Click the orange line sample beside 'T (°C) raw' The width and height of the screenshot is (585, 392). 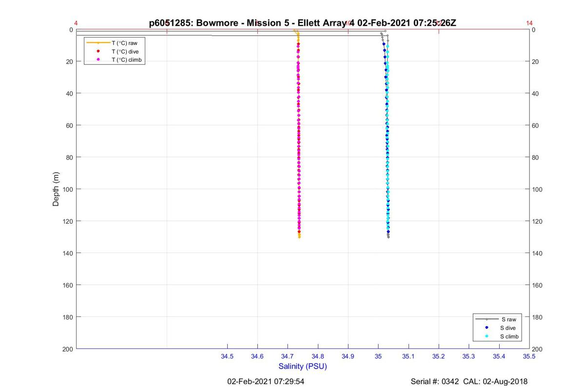tap(98, 43)
